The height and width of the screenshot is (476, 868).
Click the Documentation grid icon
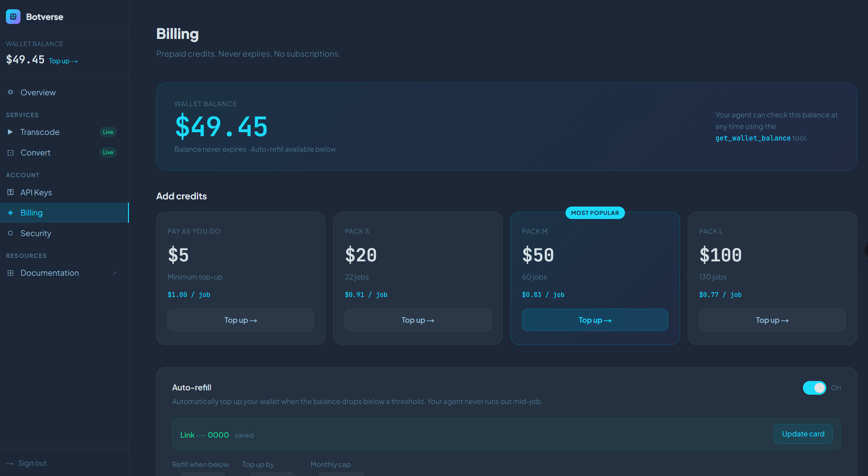(11, 273)
